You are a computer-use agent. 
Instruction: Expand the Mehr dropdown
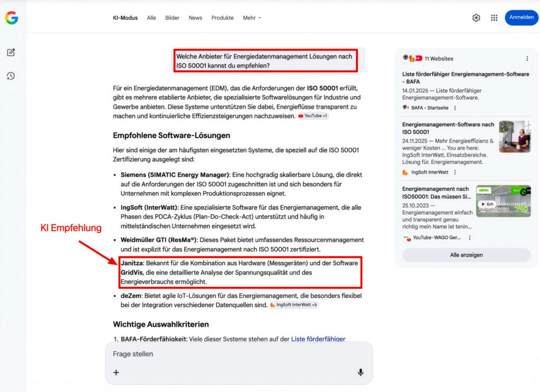[x=252, y=18]
